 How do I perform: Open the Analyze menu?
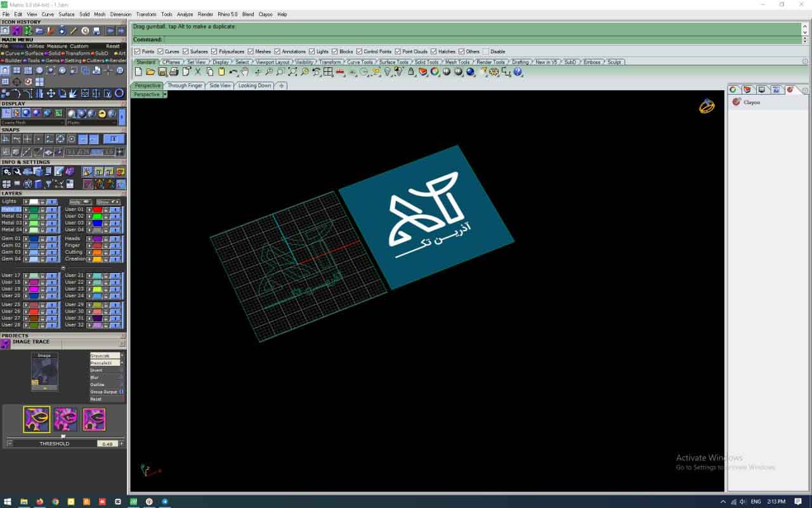click(x=185, y=14)
